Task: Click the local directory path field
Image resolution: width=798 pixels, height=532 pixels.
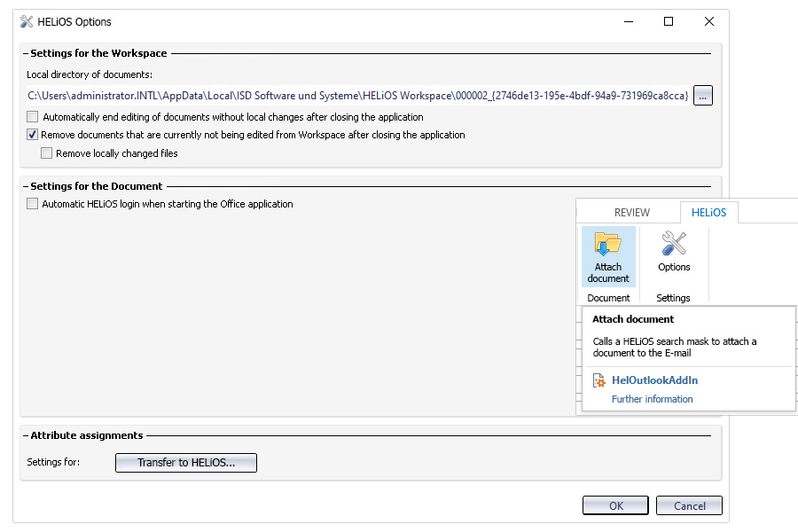Action: click(358, 95)
